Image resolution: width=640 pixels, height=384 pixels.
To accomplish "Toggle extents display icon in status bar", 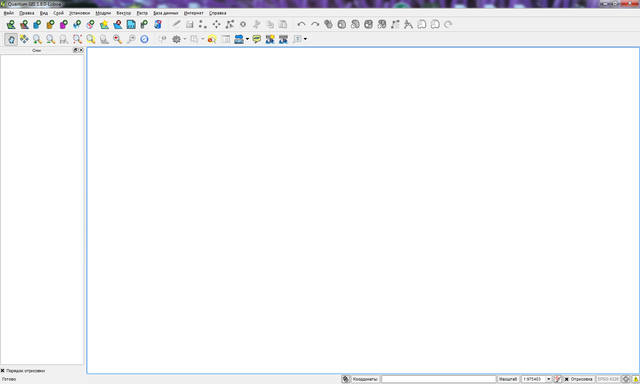I will 346,379.
